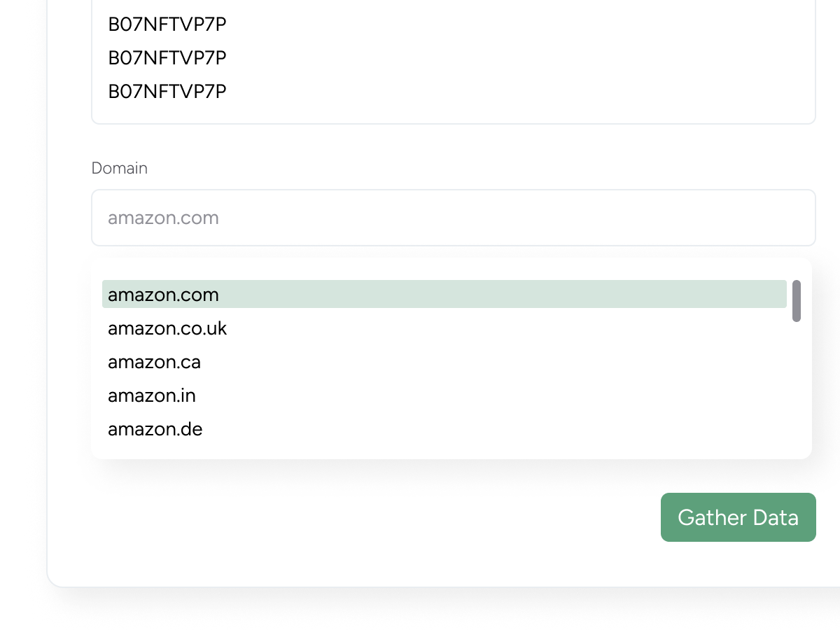Place cursor on last B07NFTVP7P line

167,92
